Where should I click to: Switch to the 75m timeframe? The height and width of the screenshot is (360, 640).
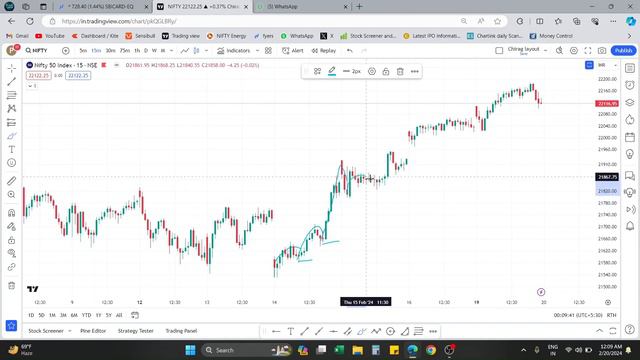click(124, 51)
